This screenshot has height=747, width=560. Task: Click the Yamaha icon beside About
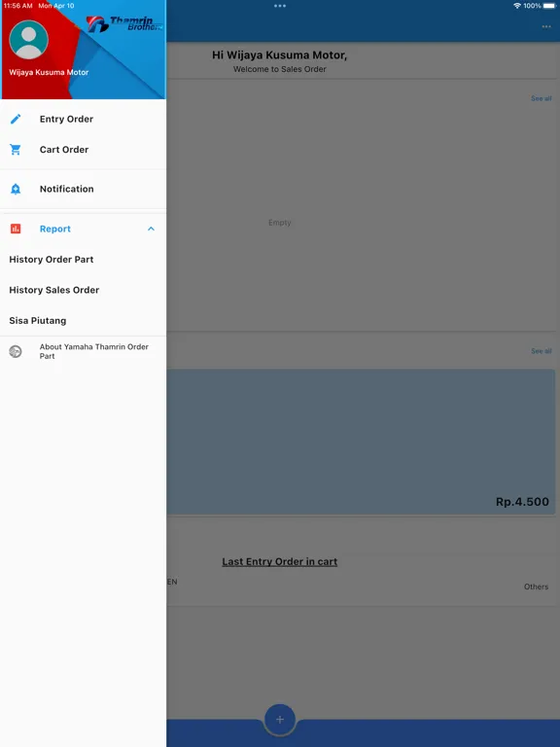16,351
